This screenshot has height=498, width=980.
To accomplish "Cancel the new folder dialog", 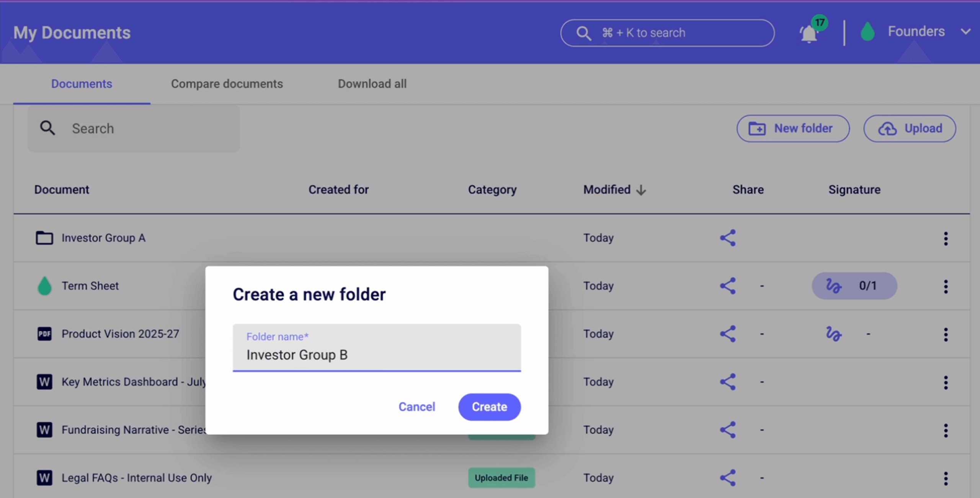I will tap(416, 407).
